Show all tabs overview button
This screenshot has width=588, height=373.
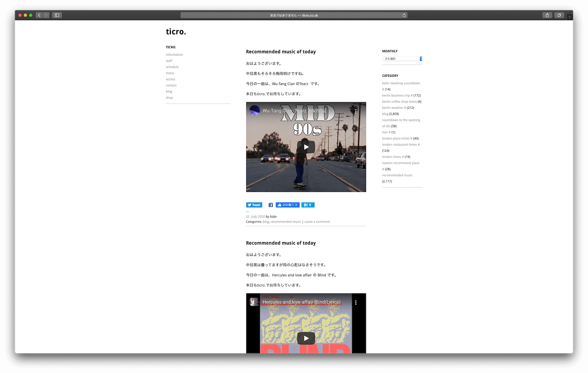pyautogui.click(x=559, y=15)
